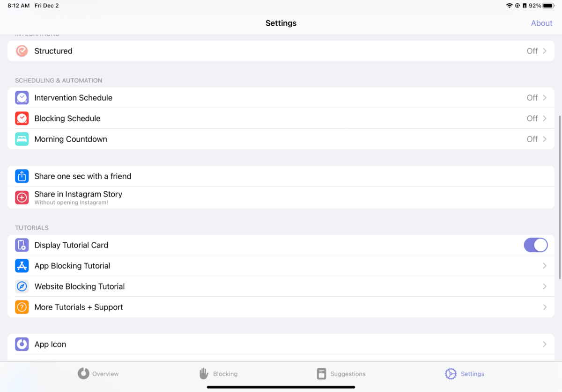The image size is (562, 392).
Task: Click the Morning Countdown bed icon
Action: click(22, 139)
